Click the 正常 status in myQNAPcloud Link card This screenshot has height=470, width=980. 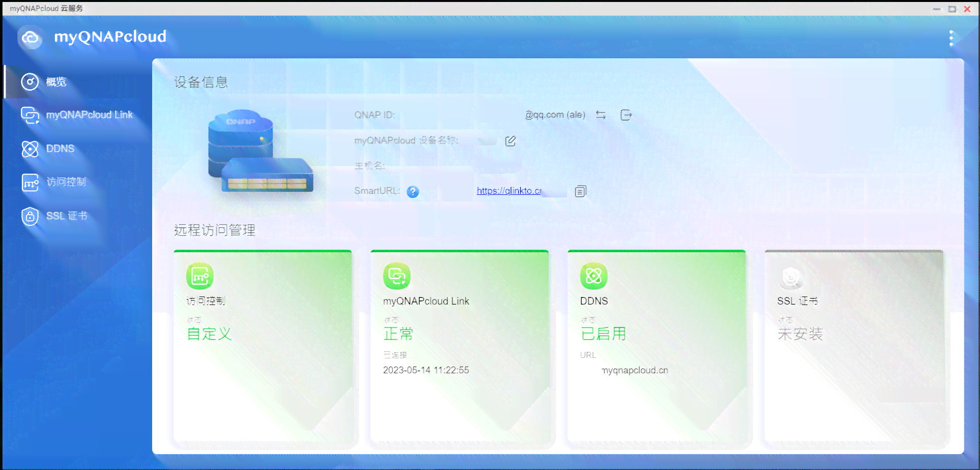pos(398,333)
